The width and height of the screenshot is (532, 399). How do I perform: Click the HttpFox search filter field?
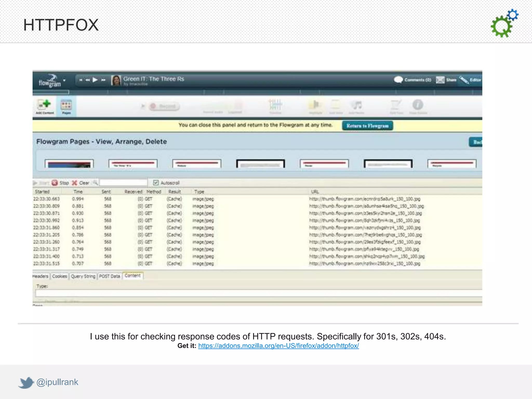123,183
